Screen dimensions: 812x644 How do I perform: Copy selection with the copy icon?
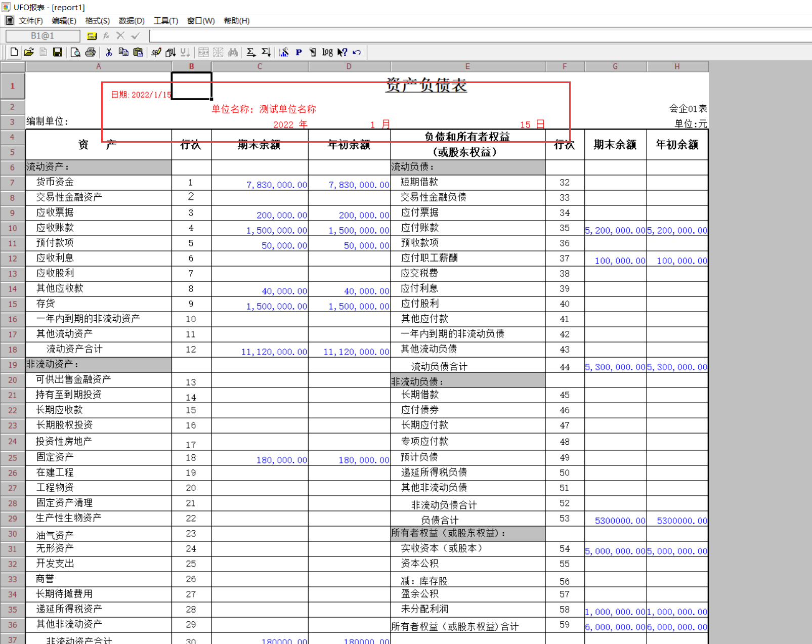pyautogui.click(x=123, y=52)
